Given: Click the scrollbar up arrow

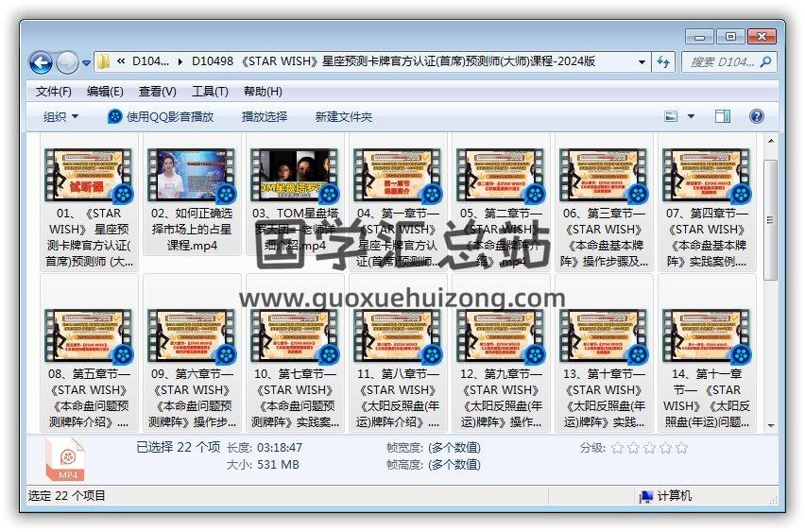Looking at the screenshot, I should [x=771, y=140].
